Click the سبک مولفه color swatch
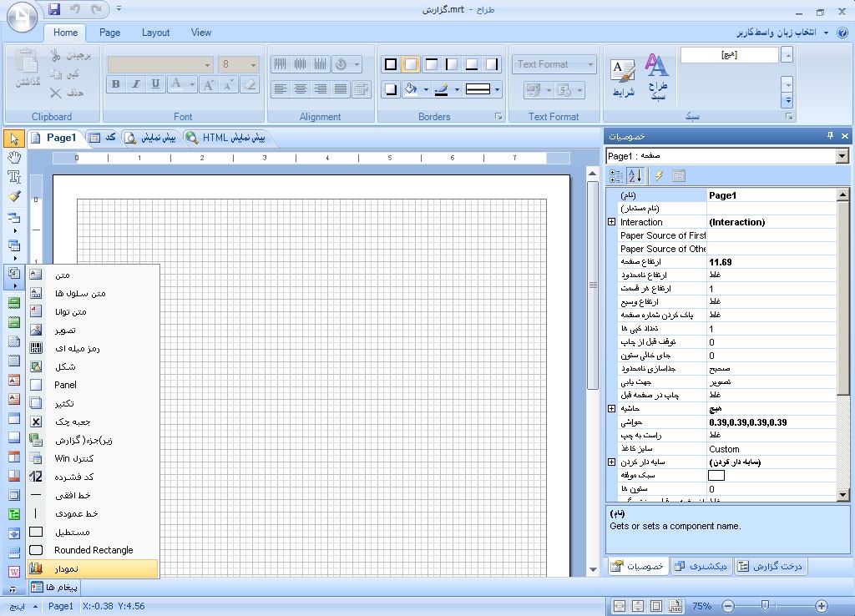This screenshot has width=855, height=616. click(716, 476)
